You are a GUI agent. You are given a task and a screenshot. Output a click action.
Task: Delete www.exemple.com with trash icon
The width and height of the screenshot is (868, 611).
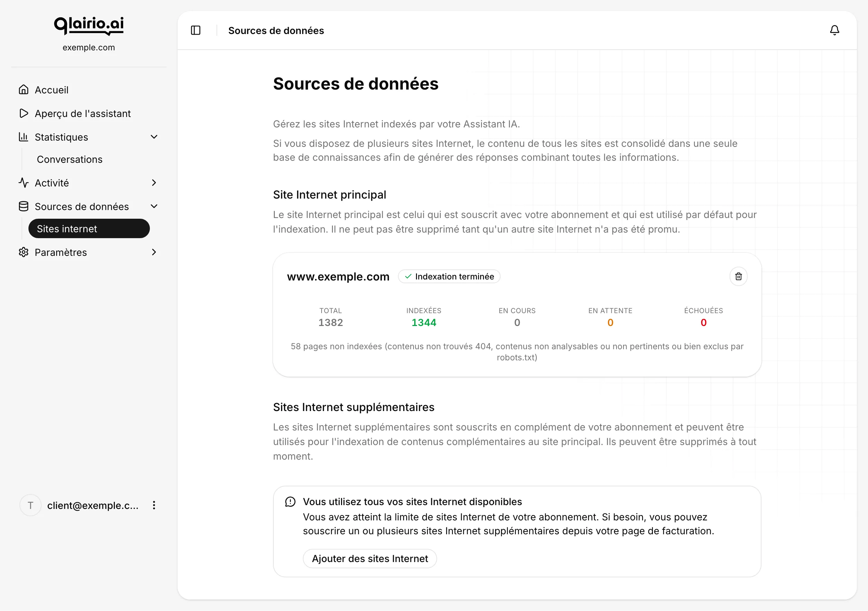738,277
